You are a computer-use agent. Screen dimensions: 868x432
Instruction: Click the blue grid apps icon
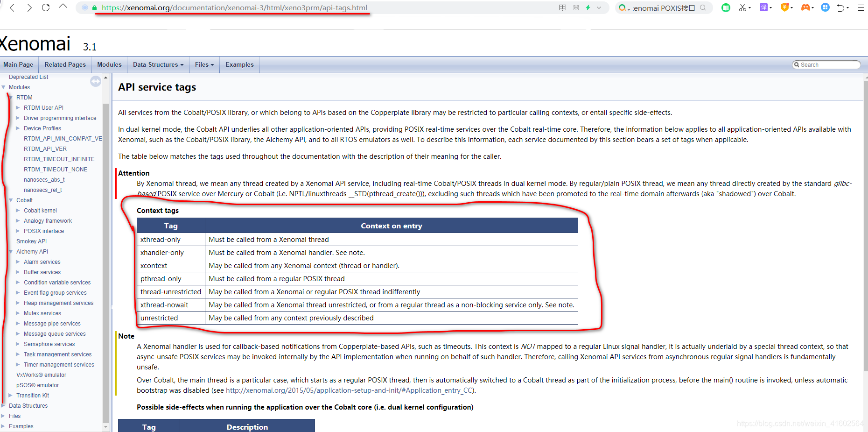[x=825, y=7]
